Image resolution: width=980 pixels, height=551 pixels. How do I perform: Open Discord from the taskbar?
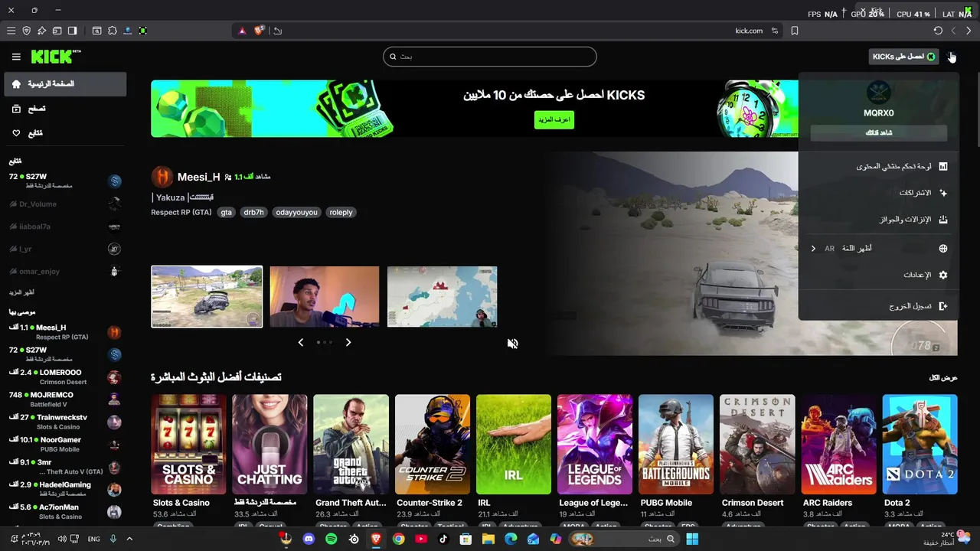point(309,539)
